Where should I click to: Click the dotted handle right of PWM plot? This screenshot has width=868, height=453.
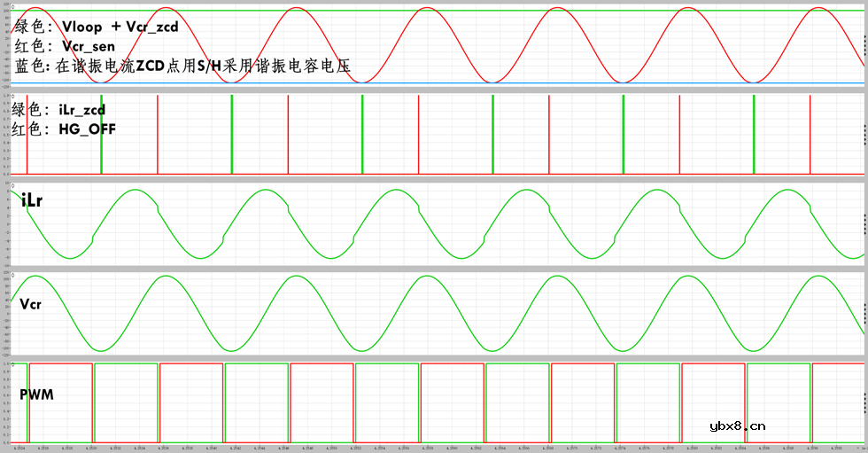click(x=864, y=402)
